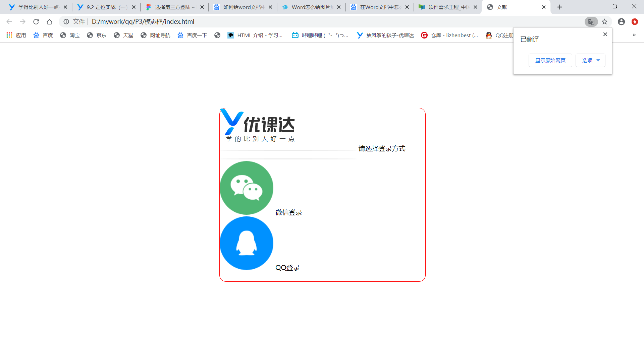644x345 pixels.
Task: Reload the current page
Action: [36, 22]
